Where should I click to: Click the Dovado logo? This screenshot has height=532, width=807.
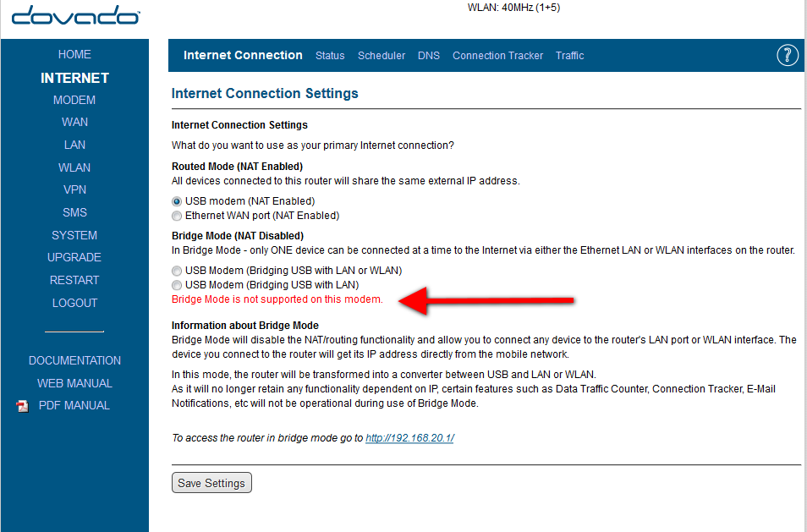pos(75,15)
